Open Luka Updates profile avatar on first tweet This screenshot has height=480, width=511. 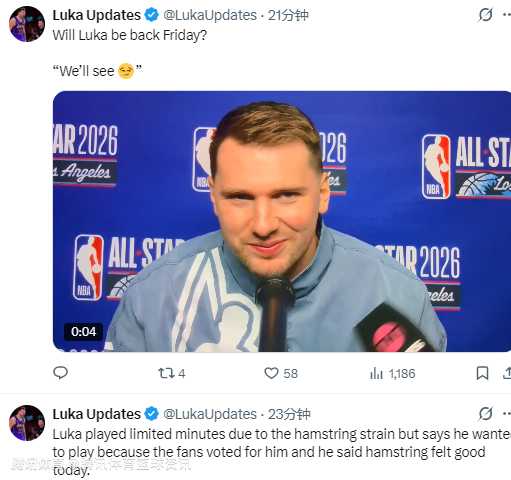tap(27, 24)
